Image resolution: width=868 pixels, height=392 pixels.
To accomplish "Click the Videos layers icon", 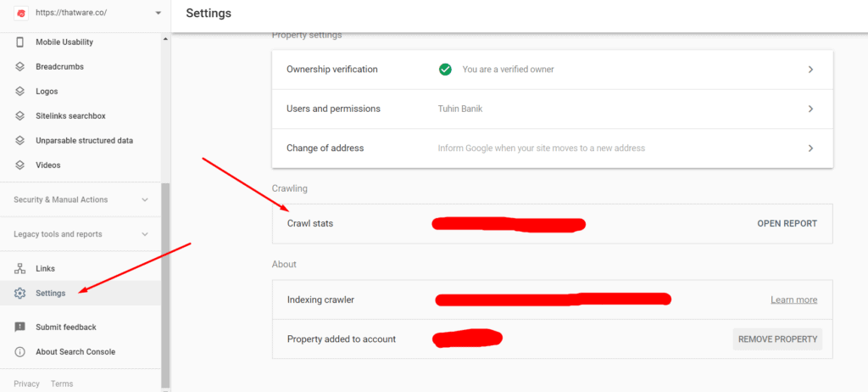I will pos(20,165).
